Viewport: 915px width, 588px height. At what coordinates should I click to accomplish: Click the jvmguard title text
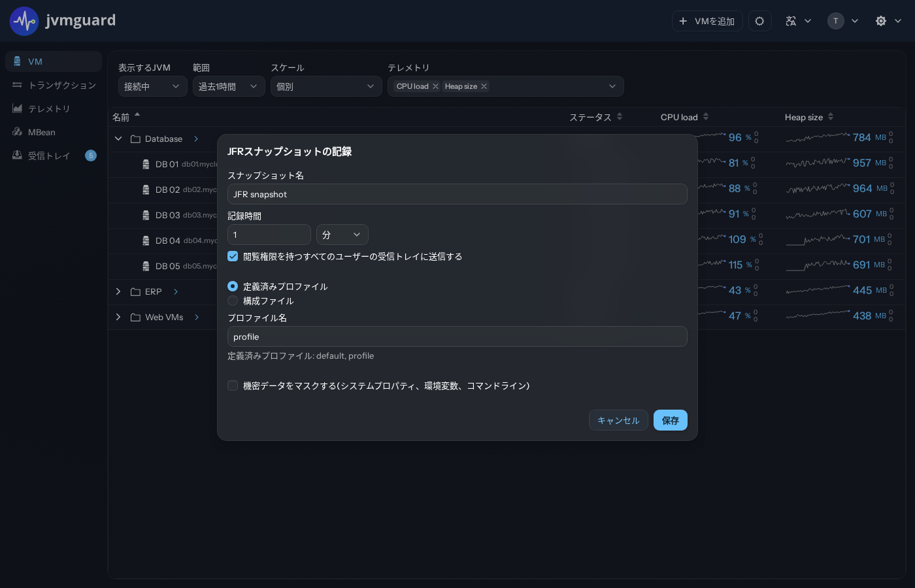[x=80, y=20]
